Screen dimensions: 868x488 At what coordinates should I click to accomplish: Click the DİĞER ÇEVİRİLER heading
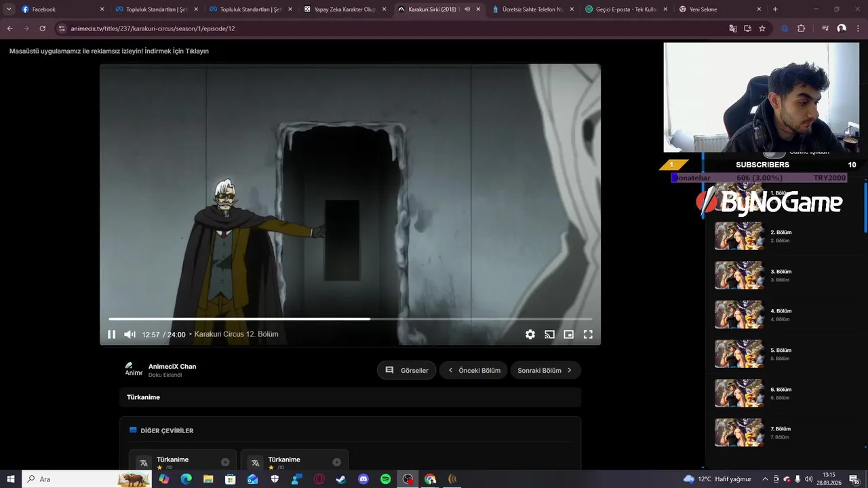(x=167, y=430)
